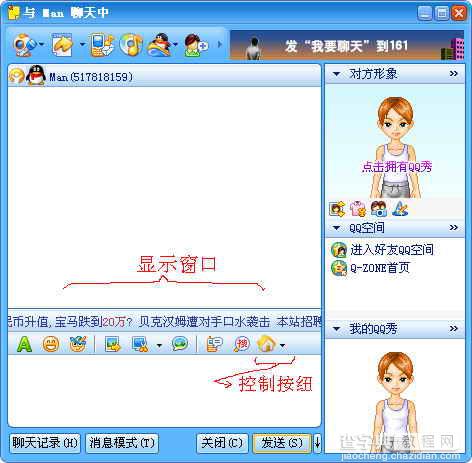
Task: Click the pink shirt clothing icon
Action: 358,209
